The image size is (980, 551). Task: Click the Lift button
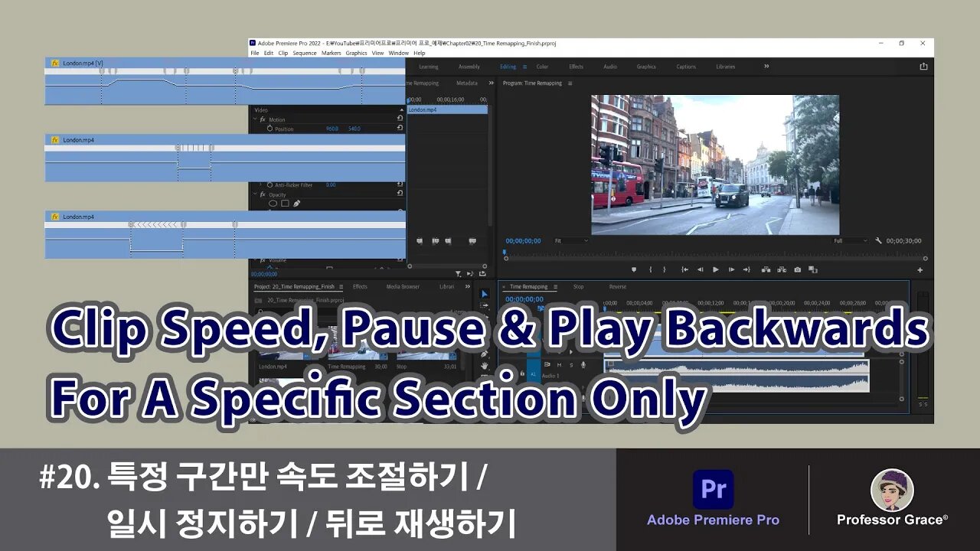(766, 269)
